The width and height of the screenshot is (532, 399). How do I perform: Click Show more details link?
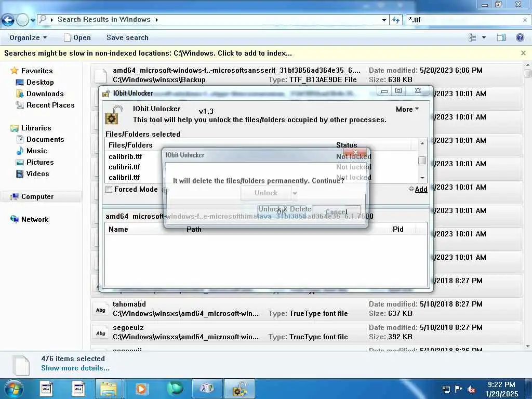point(75,368)
